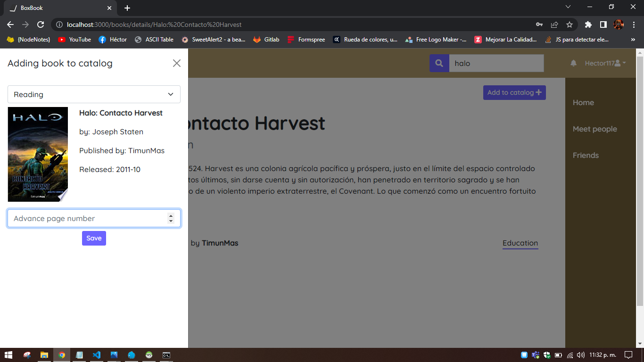Open the Formspree bookmark
Image resolution: width=644 pixels, height=362 pixels.
(306, 40)
